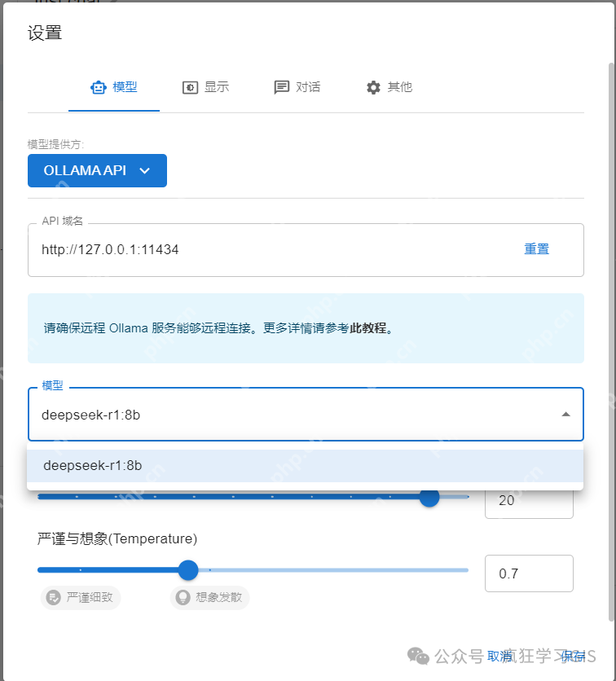
Task: Click the dialog's vertical scrollbar
Action: 611,341
